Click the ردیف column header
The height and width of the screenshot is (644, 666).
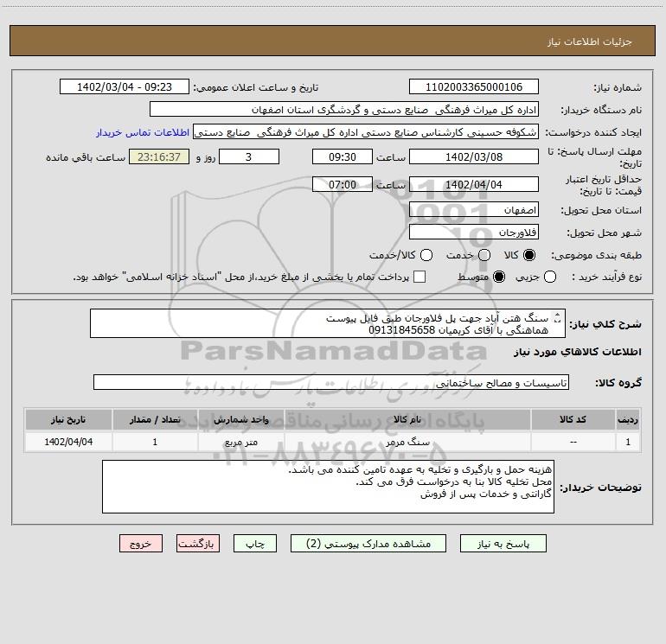click(x=628, y=419)
